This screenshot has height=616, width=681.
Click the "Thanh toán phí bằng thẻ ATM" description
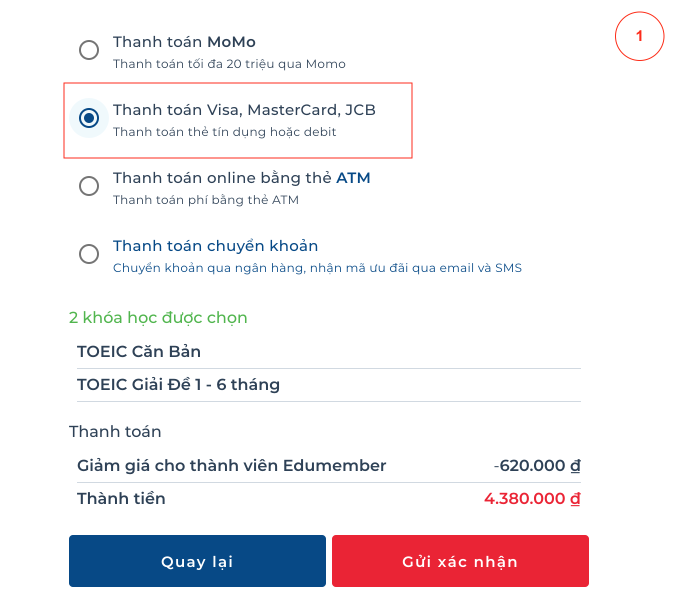pos(205,200)
